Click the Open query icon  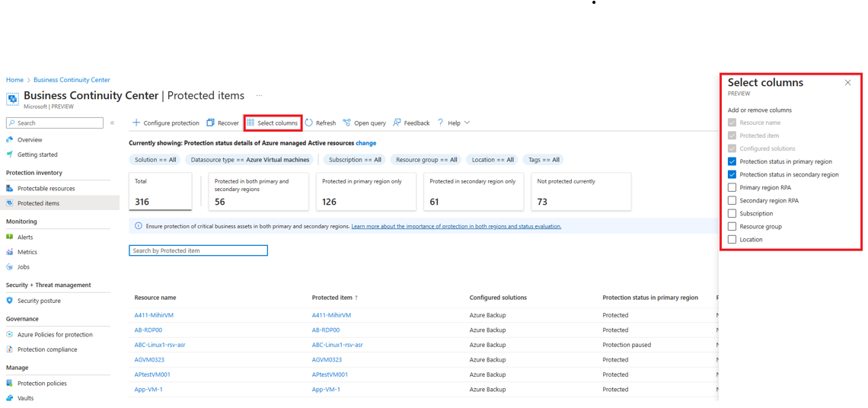(346, 123)
